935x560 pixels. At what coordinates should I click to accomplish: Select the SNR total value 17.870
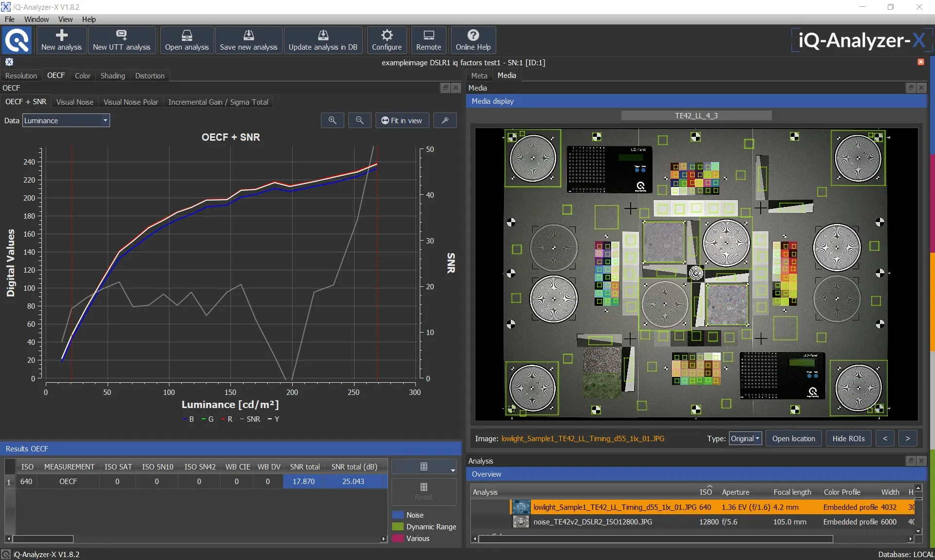click(303, 481)
